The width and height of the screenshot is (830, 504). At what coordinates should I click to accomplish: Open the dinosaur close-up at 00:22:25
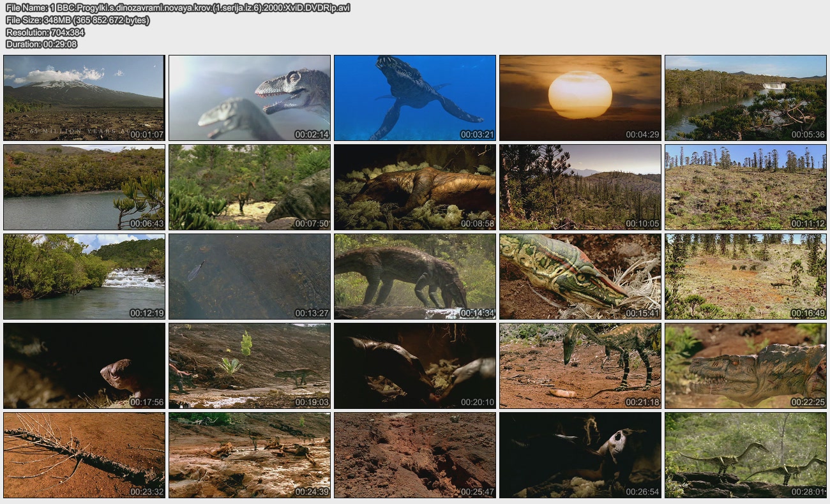745,366
